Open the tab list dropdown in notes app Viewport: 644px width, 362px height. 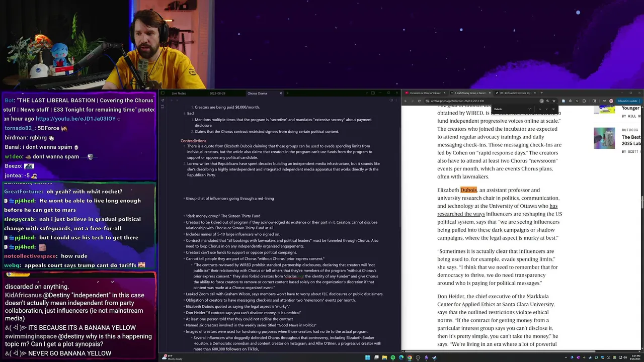[x=366, y=93]
